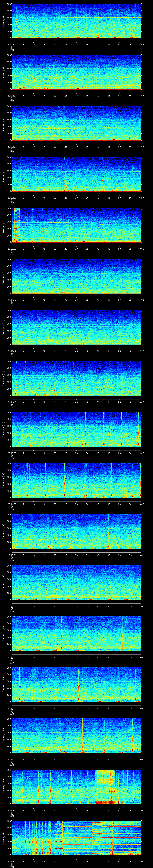Open the spectrogram panel starting at 20:07:00

pos(76,123)
